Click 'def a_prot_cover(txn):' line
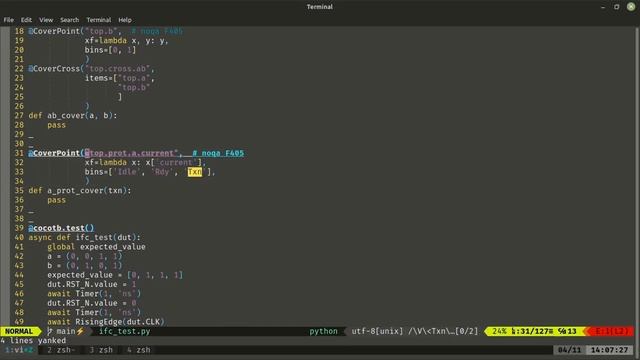 pyautogui.click(x=80, y=191)
